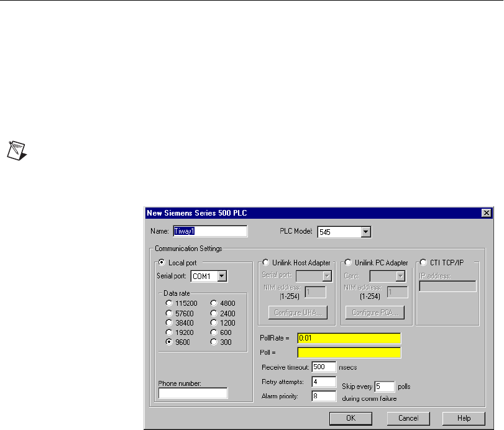Click the Skip every polls field
The width and height of the screenshot is (504, 430).
coord(385,387)
